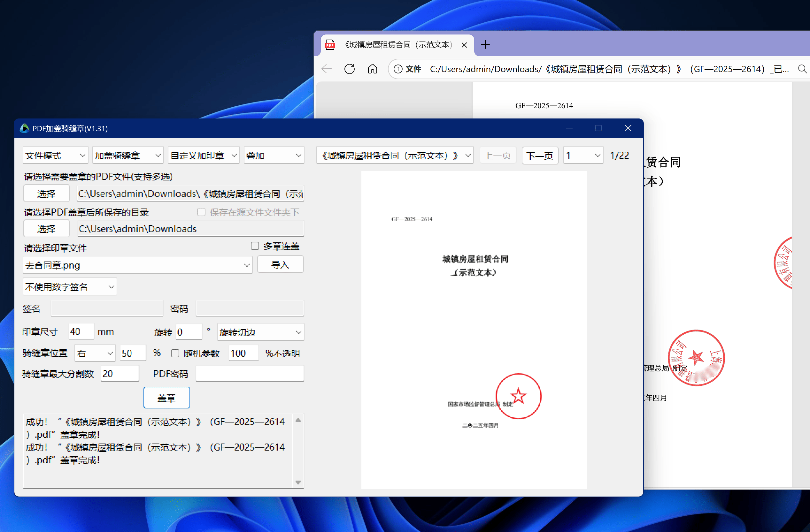Screen dimensions: 810x532
Task: Click the 盖章 button
Action: click(166, 398)
